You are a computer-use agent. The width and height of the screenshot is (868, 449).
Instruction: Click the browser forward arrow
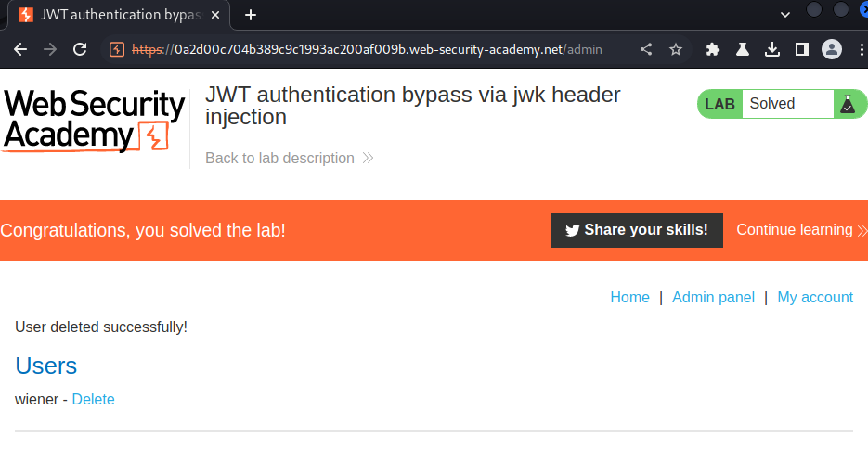[x=50, y=49]
